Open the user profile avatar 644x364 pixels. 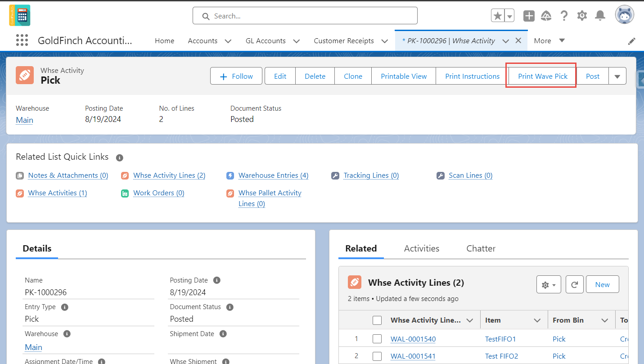(x=625, y=15)
